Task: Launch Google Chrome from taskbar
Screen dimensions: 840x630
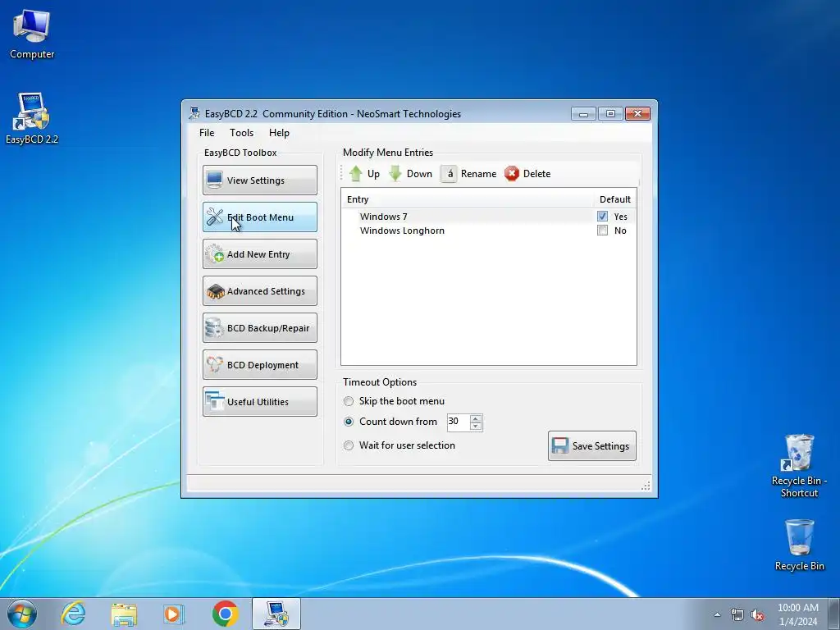Action: pos(225,614)
